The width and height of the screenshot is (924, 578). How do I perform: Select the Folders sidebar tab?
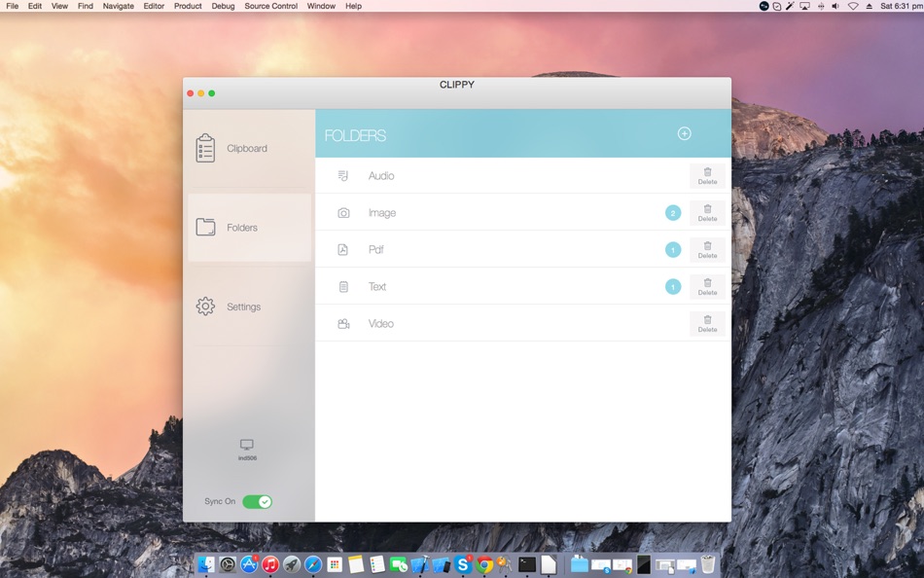click(249, 228)
